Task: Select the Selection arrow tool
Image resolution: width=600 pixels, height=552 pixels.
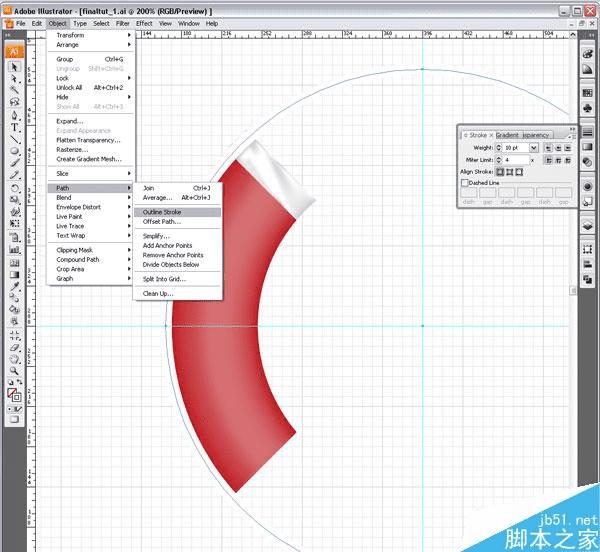Action: [14, 67]
